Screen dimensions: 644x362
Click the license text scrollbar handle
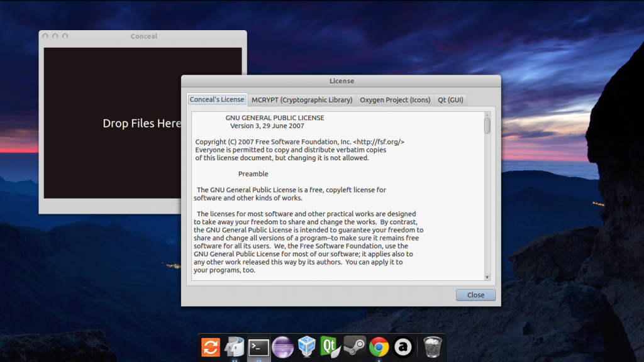[487, 126]
